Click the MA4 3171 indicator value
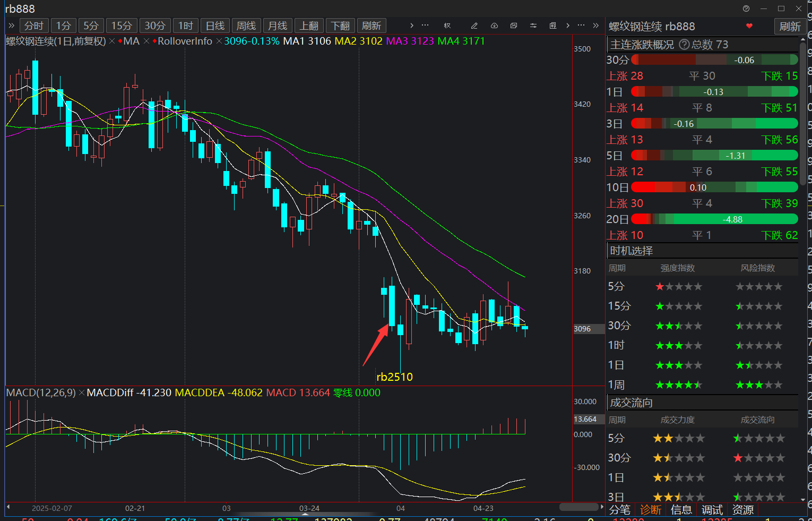This screenshot has height=521, width=812. point(461,41)
